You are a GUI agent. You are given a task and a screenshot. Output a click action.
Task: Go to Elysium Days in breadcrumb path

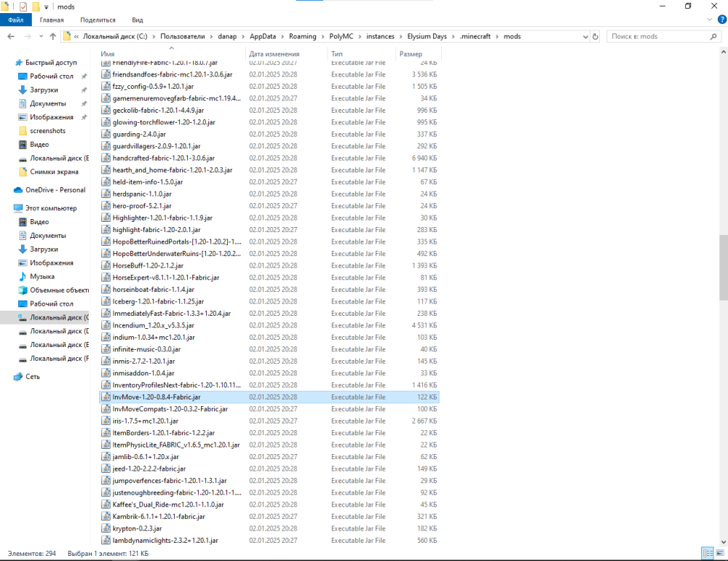pos(427,36)
